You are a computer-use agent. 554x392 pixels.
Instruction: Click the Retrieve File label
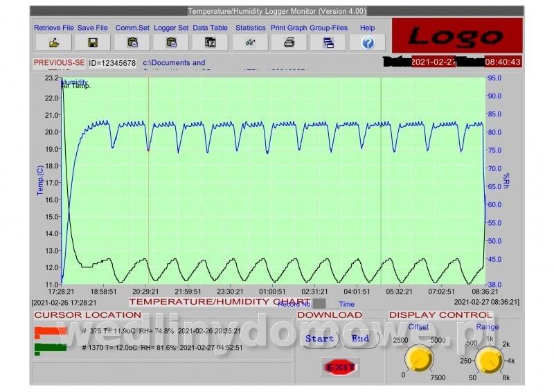coord(54,28)
